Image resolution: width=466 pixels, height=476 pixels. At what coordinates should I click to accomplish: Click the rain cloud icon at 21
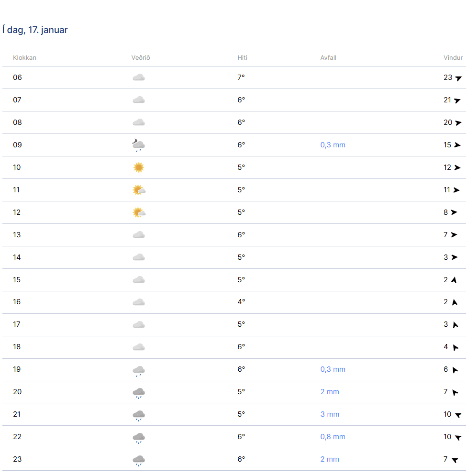point(139,415)
